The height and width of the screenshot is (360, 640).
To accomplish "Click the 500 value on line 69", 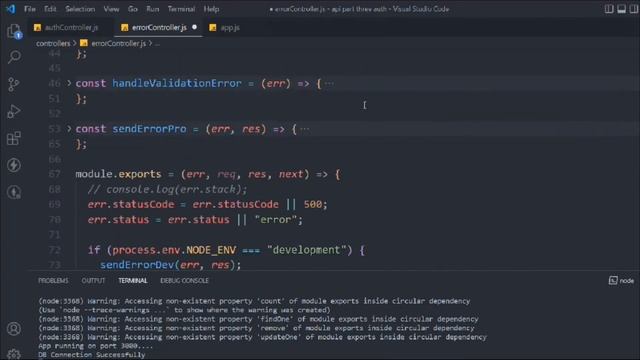I will (313, 204).
